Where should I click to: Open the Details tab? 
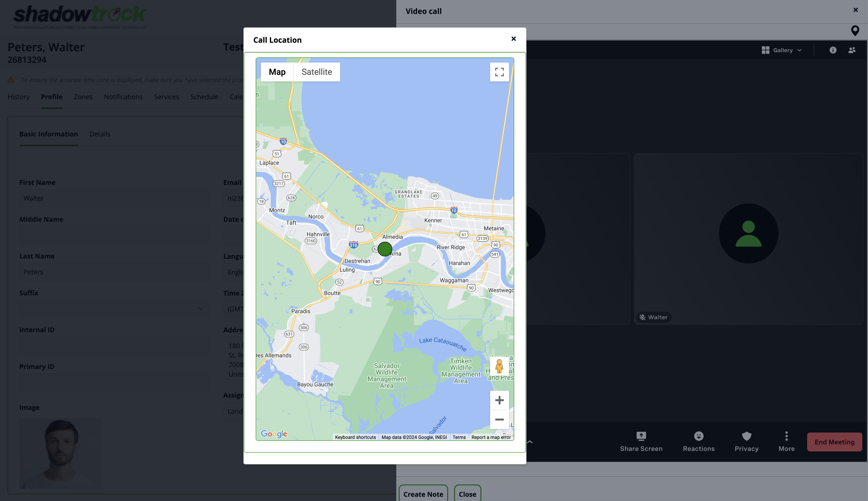pyautogui.click(x=100, y=134)
